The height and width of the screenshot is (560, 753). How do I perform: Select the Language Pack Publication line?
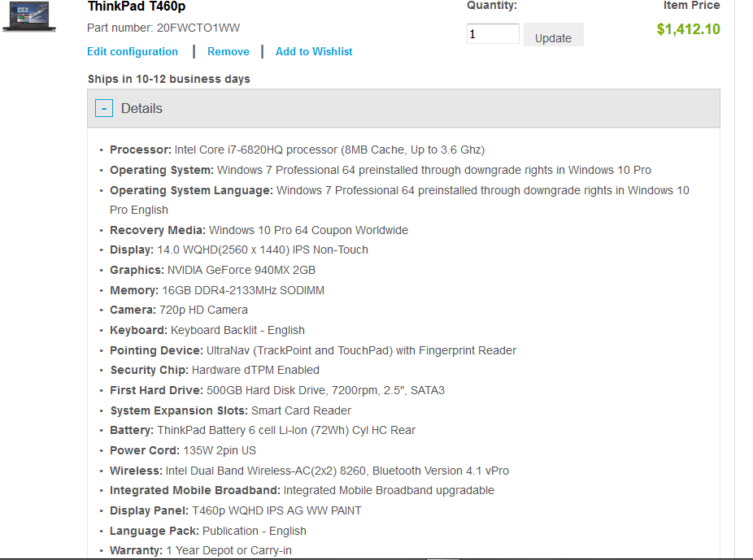[208, 532]
